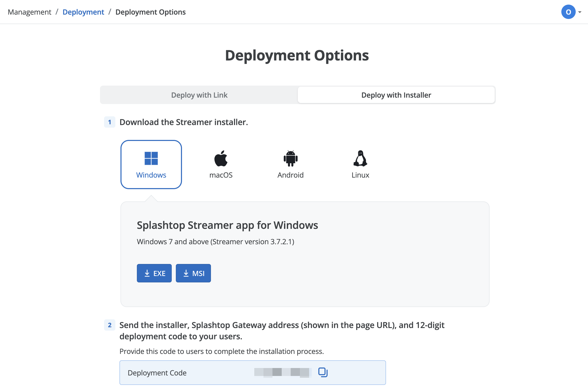Go to Deployment breadcrumb link

(x=83, y=12)
